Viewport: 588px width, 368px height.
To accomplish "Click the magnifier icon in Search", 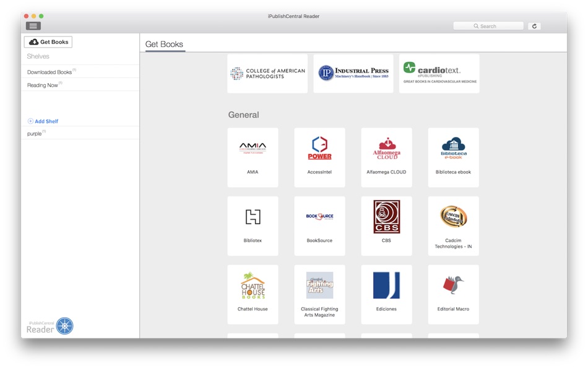I will [x=476, y=26].
